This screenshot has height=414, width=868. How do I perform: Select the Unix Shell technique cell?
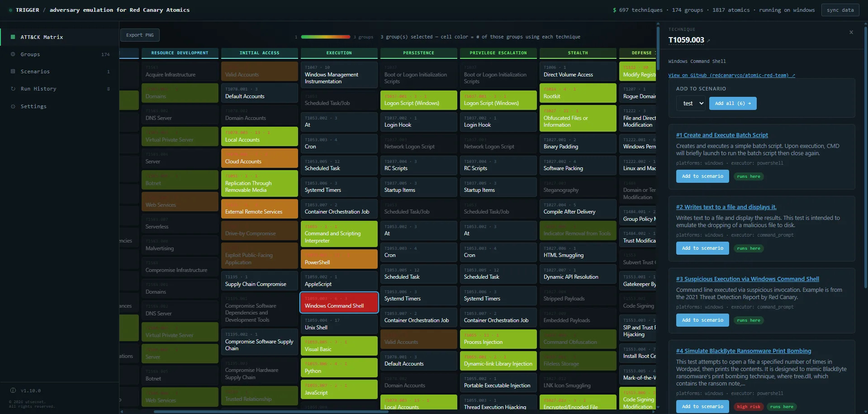pos(339,324)
